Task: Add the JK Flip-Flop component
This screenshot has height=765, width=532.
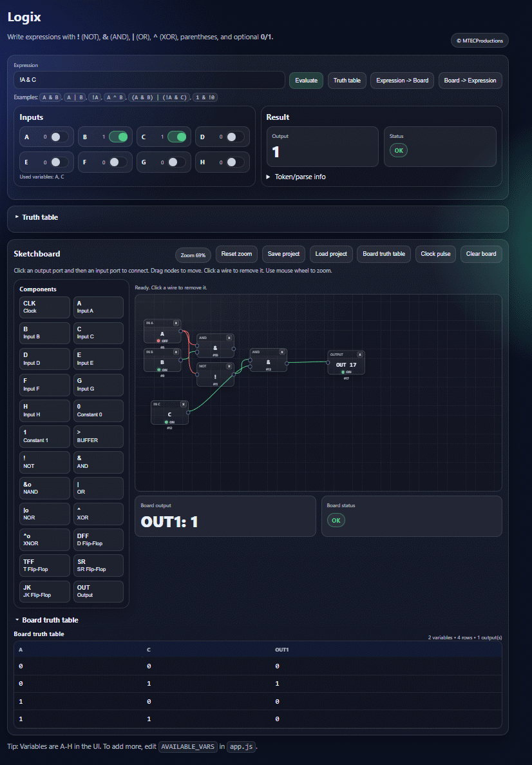Action: point(45,591)
